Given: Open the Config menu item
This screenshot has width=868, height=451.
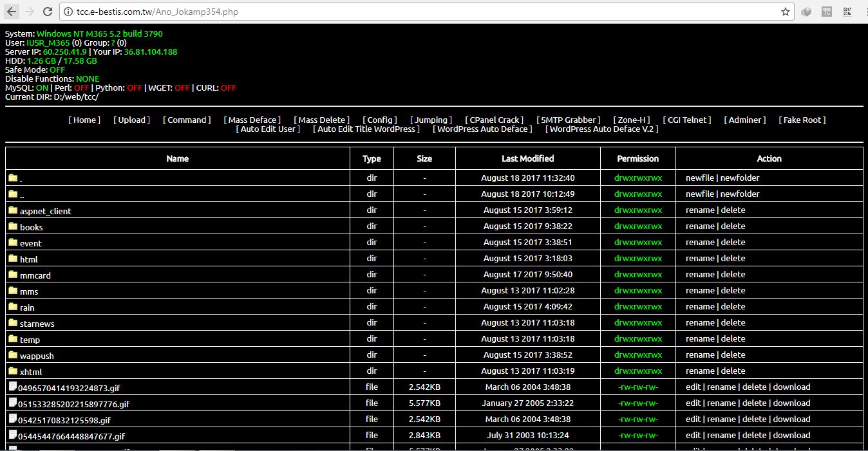Looking at the screenshot, I should pos(379,120).
